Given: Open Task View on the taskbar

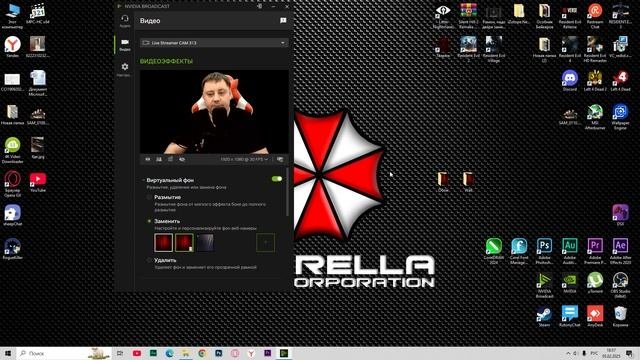Looking at the screenshot, I should pyautogui.click(x=120, y=353).
